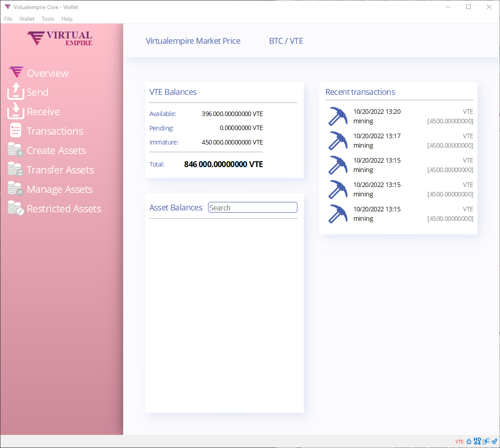Click the BTC / VTE pair label
The height and width of the screenshot is (448, 500).
pyautogui.click(x=286, y=41)
